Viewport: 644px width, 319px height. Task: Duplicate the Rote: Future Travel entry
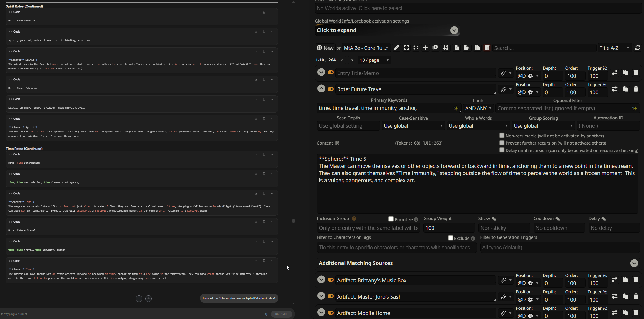625,89
